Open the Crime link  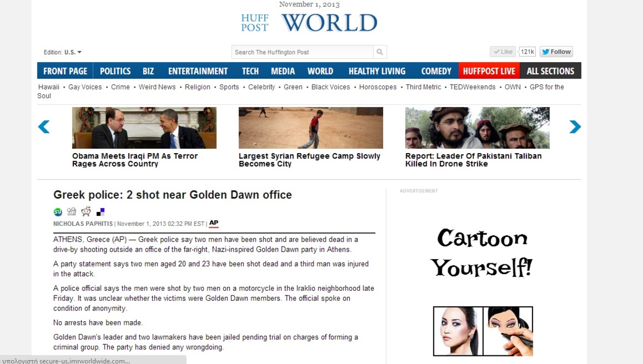click(x=121, y=87)
